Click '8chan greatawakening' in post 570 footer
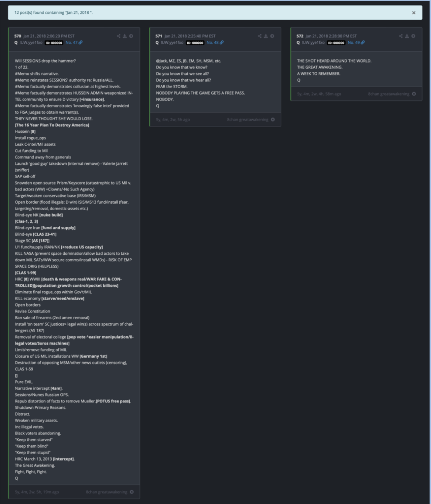This screenshot has height=504, width=431. [106, 492]
